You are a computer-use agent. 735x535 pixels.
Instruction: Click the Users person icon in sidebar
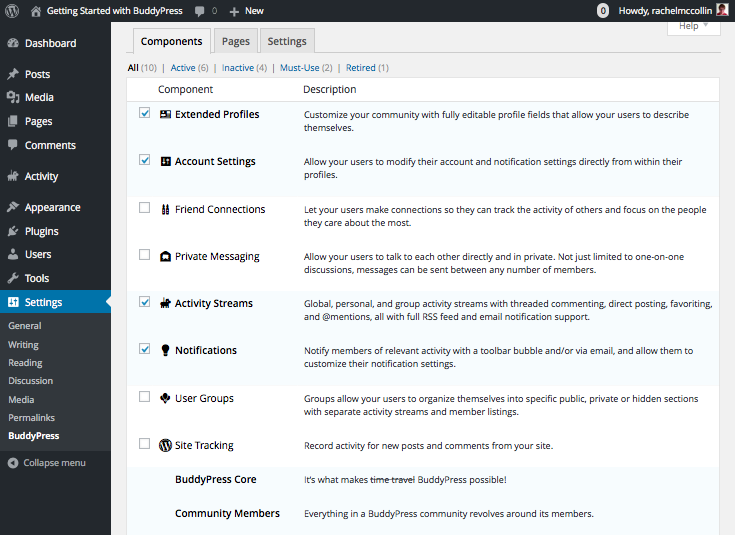tap(13, 254)
